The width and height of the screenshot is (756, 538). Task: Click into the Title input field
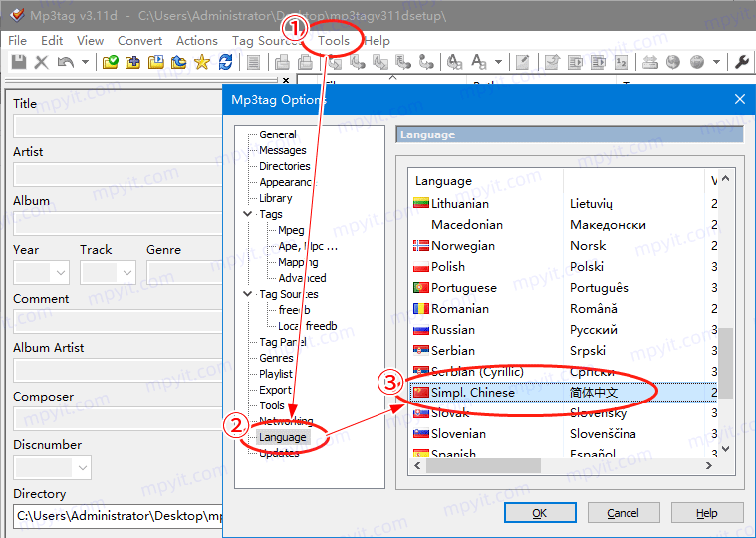coord(119,127)
